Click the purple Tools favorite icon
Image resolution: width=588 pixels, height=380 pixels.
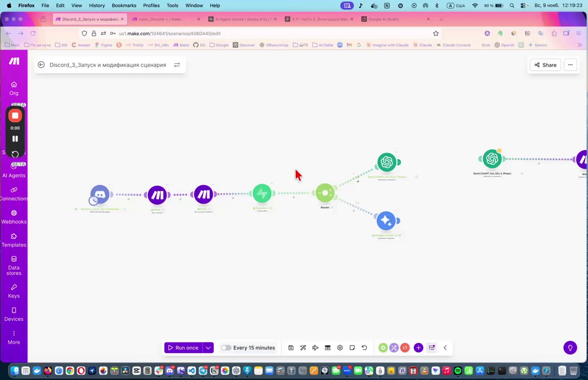tap(394, 348)
